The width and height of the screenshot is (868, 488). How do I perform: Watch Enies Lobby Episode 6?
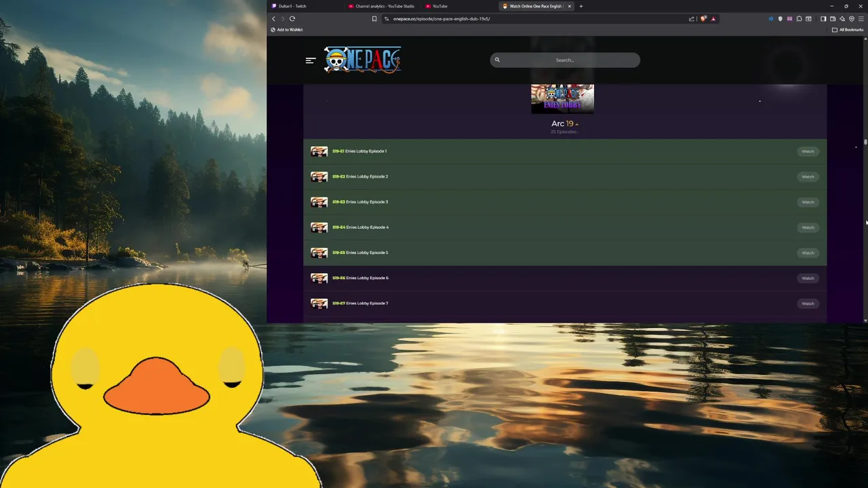(x=808, y=278)
